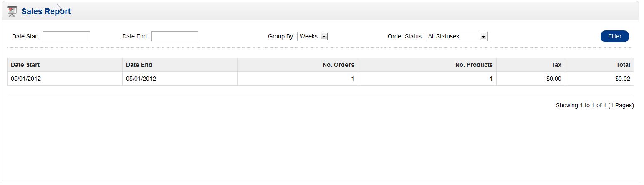This screenshot has width=644, height=185.
Task: Click the $0.02 total cell
Action: click(x=622, y=79)
